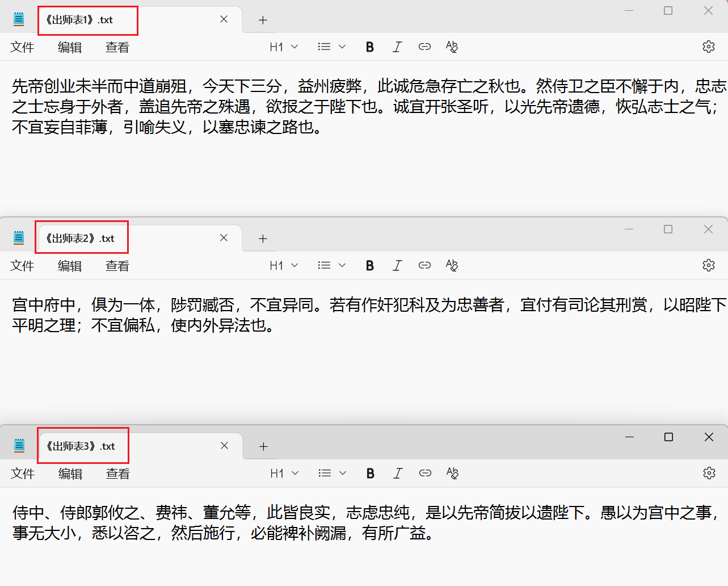Screen dimensions: 728x586
Task: Apply Italic formatting in 《出师表1》 window
Action: pos(397,47)
